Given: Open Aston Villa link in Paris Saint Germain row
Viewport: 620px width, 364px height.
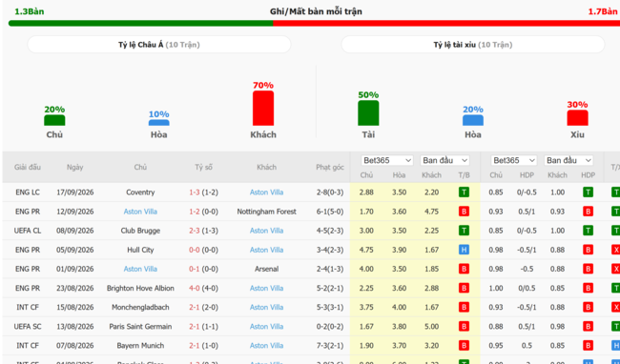Looking at the screenshot, I should 266,327.
